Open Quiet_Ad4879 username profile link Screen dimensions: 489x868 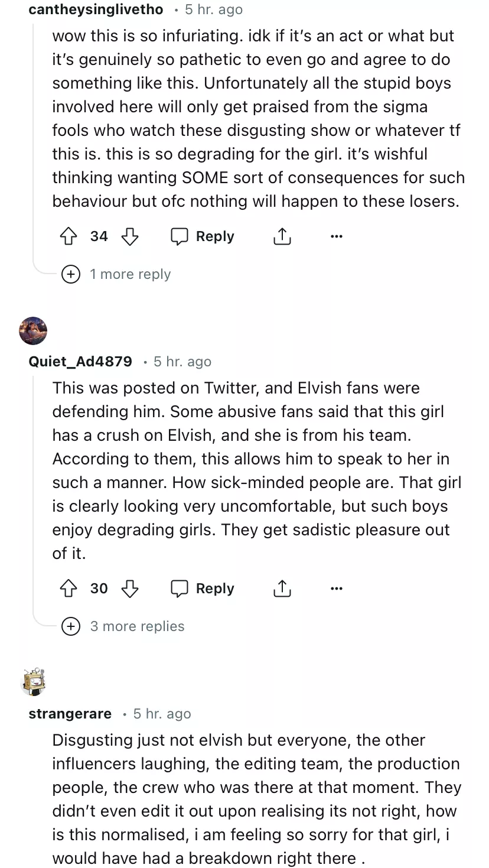point(80,362)
